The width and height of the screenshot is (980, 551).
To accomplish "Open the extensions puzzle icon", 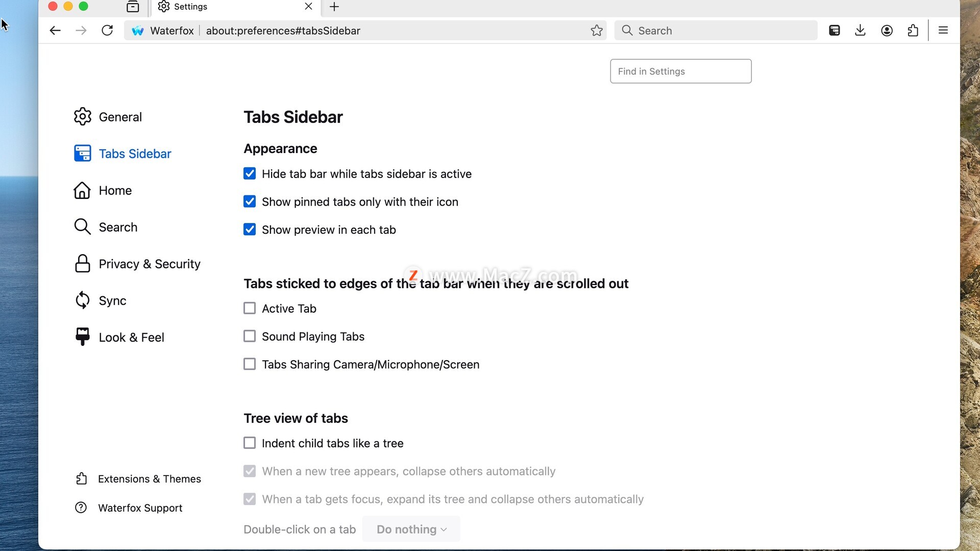I will [913, 31].
